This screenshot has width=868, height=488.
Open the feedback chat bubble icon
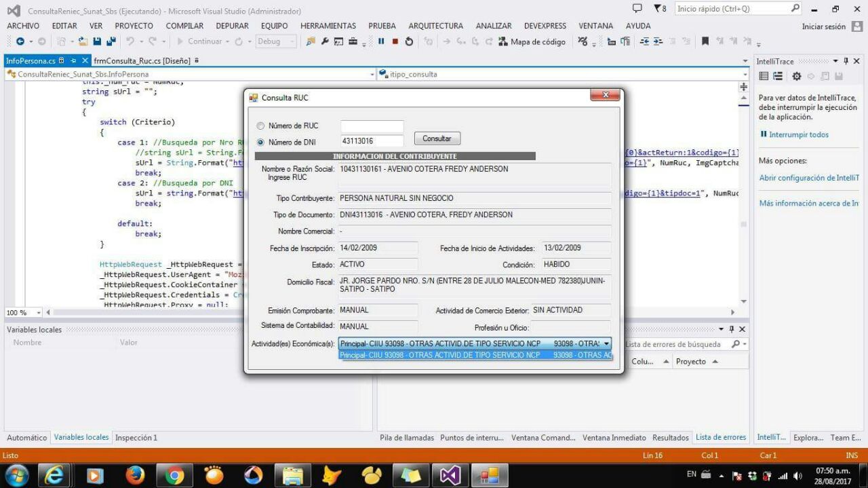point(637,9)
